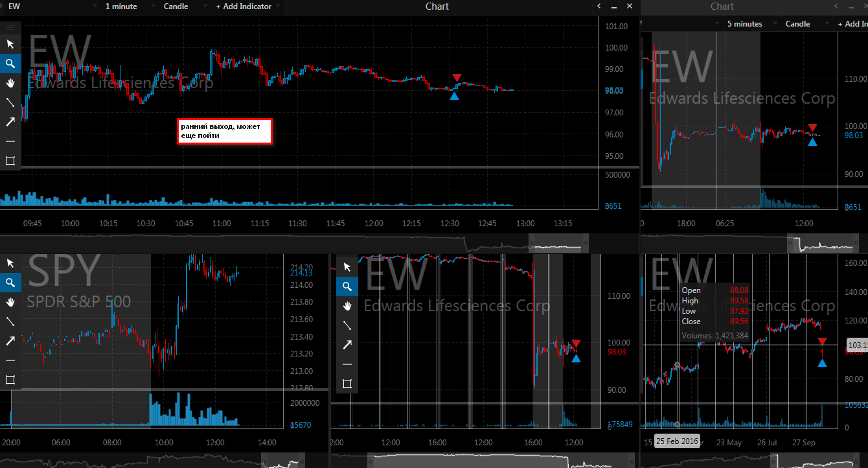This screenshot has height=468, width=868.
Task: Click the 103.1 crosshair price label
Action: coord(857,345)
